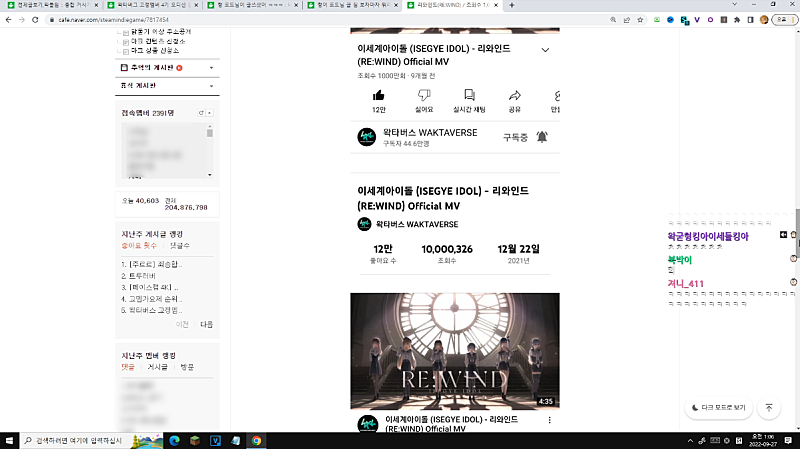Select 방문 tab in member ranking
The height and width of the screenshot is (449, 800).
pos(187,367)
